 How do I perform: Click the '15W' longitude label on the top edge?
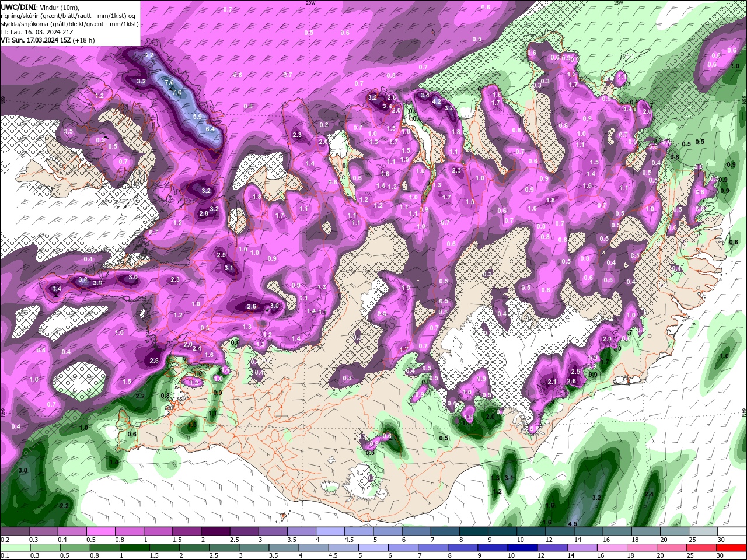tap(618, 3)
